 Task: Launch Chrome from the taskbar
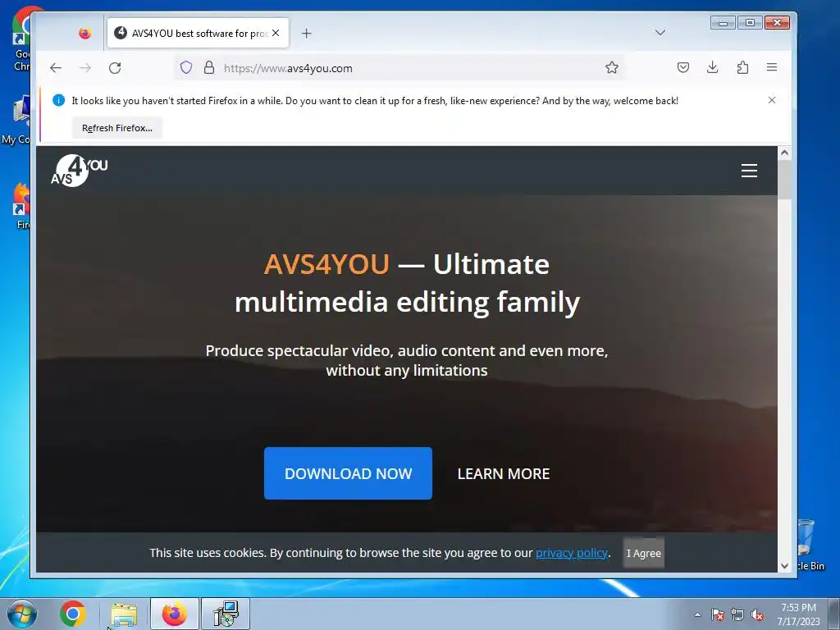click(x=73, y=614)
